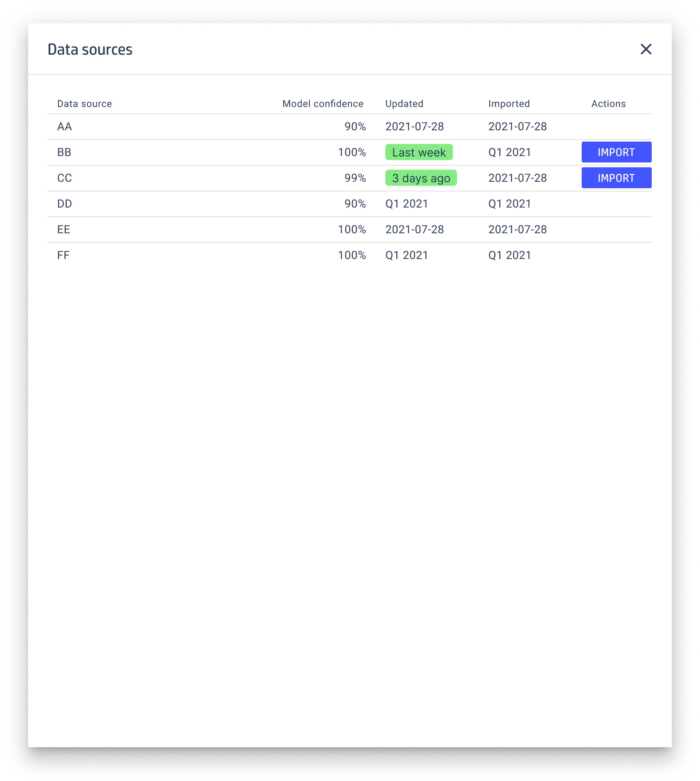Click the Actions column header
Screen dimensions: 700x781
[608, 103]
